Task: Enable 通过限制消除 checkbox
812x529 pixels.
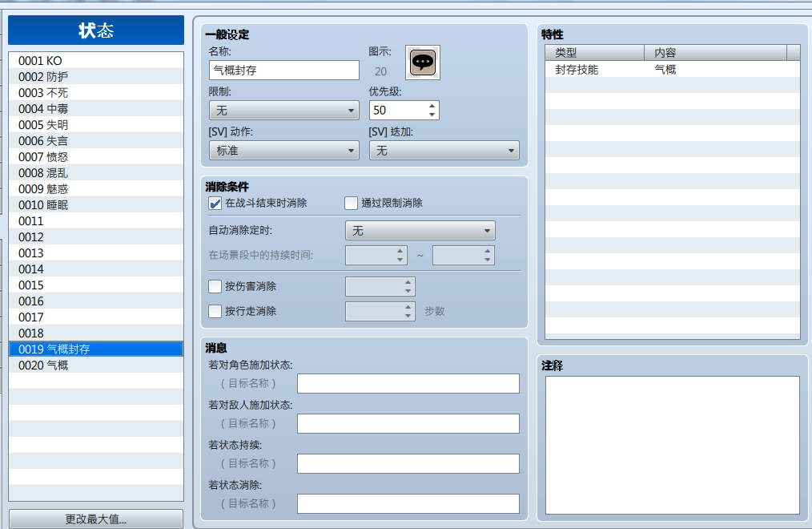Action: coord(351,203)
